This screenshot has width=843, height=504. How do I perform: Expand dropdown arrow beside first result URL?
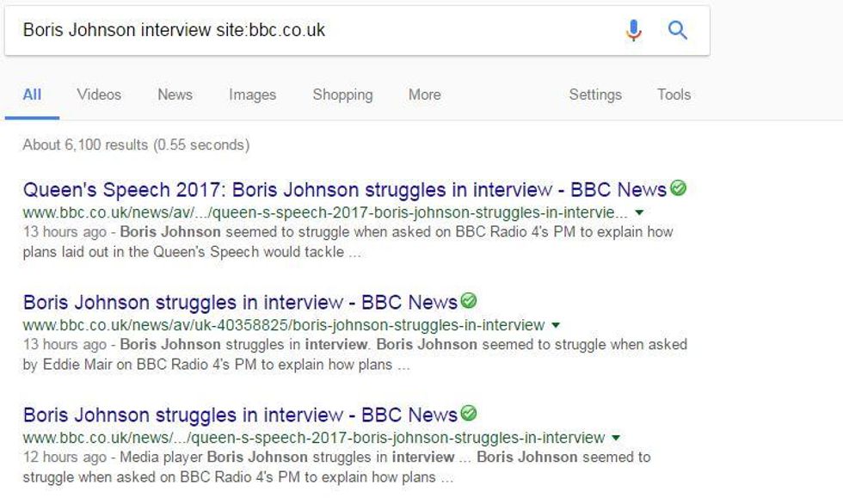[639, 212]
